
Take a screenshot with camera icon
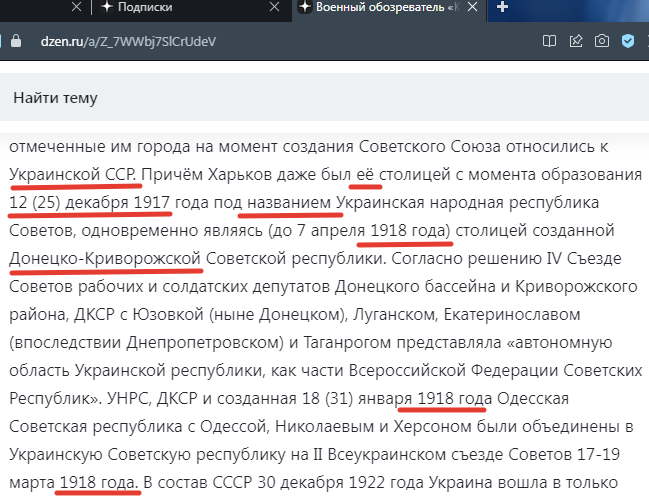click(602, 41)
